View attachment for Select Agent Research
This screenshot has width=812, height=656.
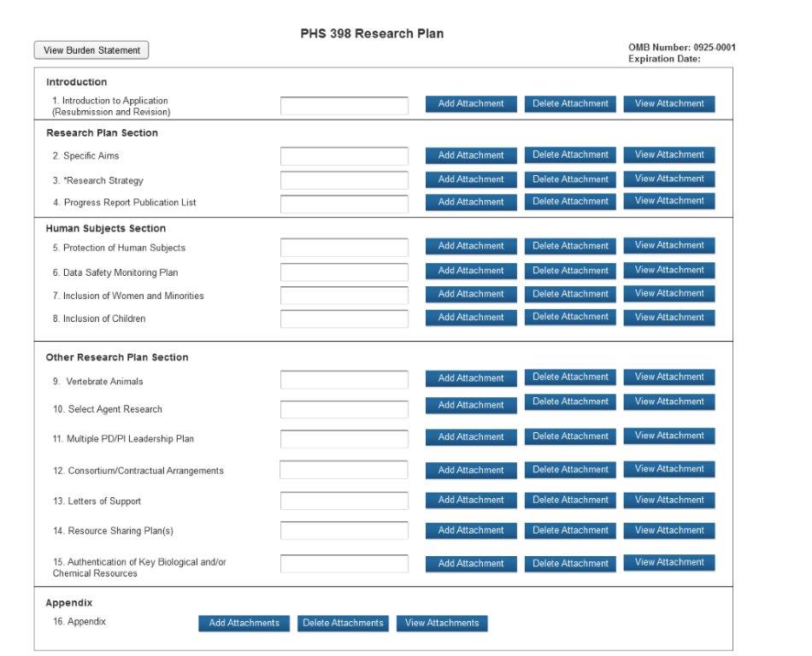coord(669,401)
